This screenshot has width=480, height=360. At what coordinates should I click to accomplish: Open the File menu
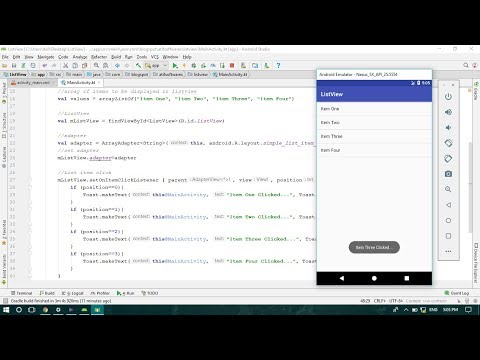click(5, 57)
